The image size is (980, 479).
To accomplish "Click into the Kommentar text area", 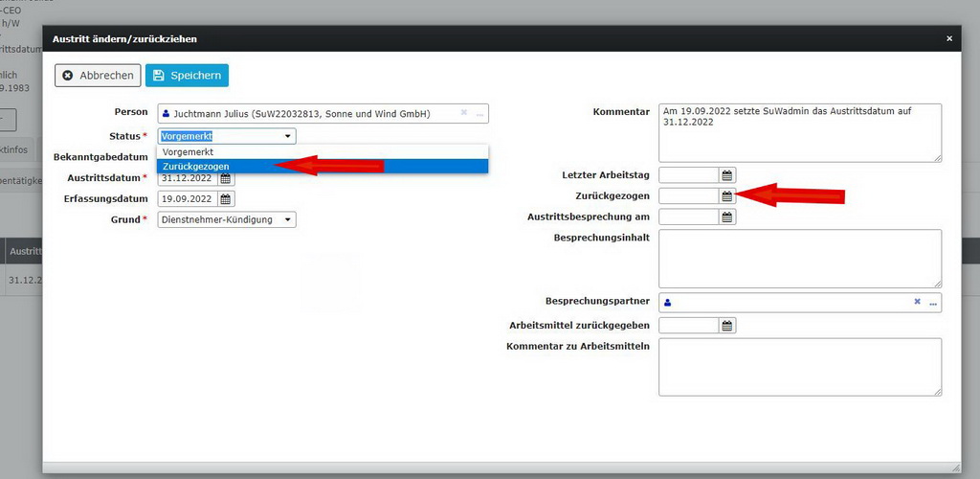I will pos(800,132).
